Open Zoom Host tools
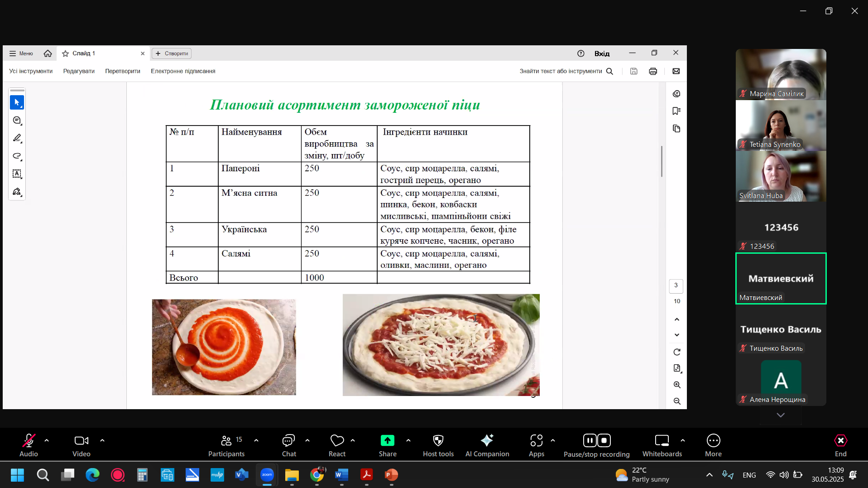 [438, 445]
